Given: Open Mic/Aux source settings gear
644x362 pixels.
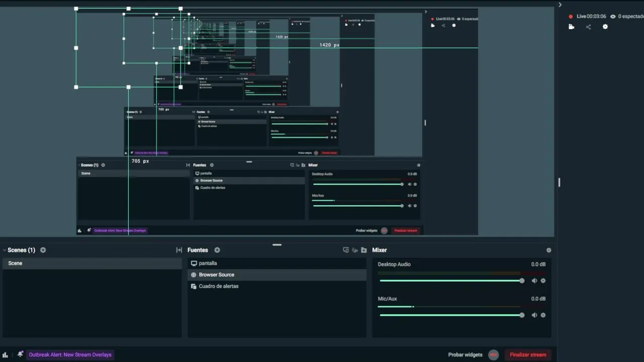Looking at the screenshot, I should click(543, 315).
